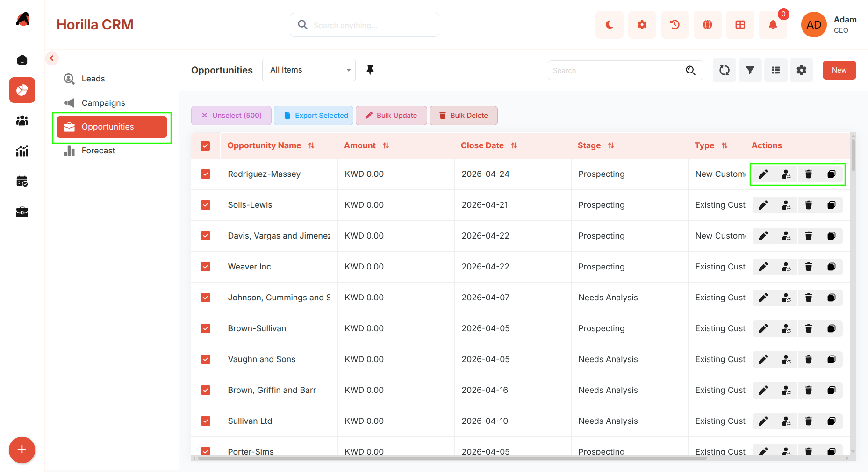Open list settings gear beside New
This screenshot has width=868, height=472.
click(x=802, y=70)
